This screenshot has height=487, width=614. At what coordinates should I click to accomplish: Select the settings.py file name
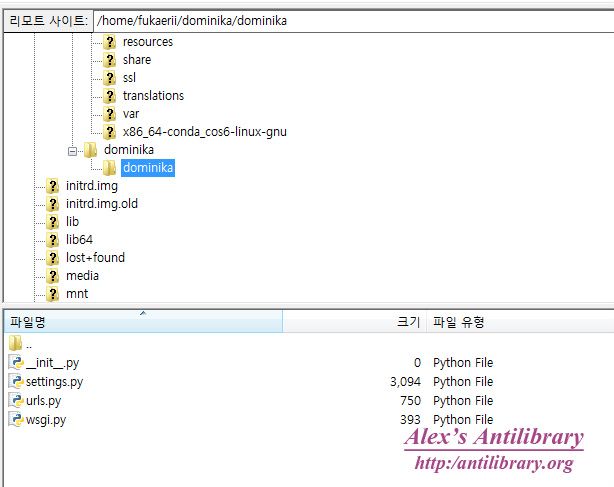point(54,382)
